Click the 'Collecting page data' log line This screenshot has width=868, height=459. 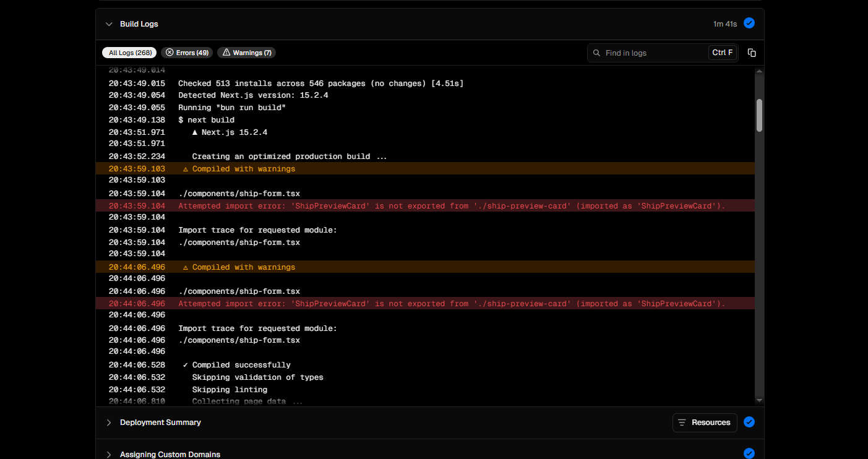[425, 401]
